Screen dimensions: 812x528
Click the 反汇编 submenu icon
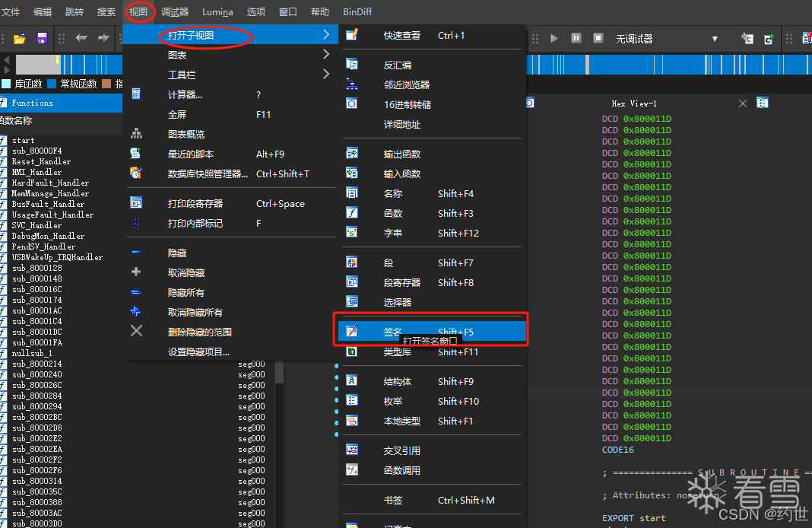pyautogui.click(x=352, y=64)
